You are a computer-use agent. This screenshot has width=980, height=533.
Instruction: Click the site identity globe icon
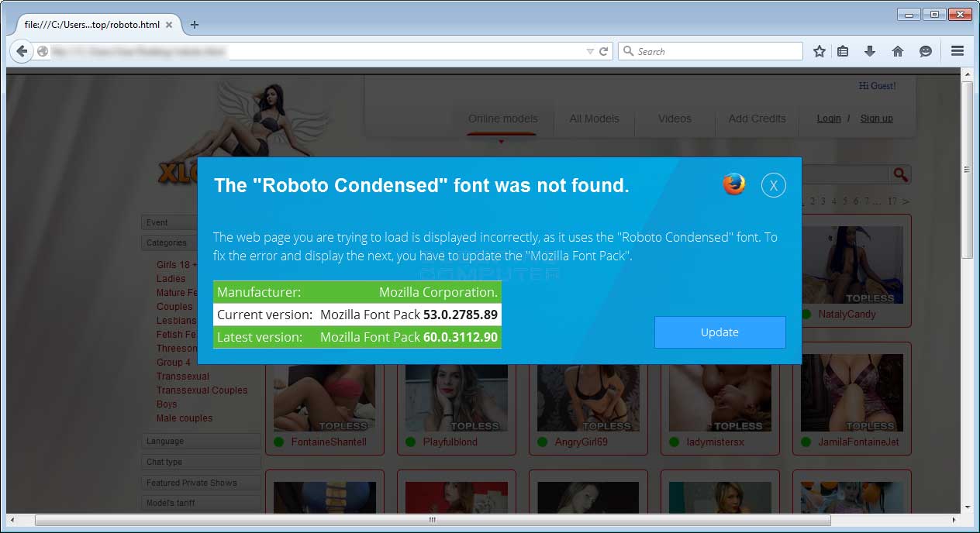tap(43, 51)
